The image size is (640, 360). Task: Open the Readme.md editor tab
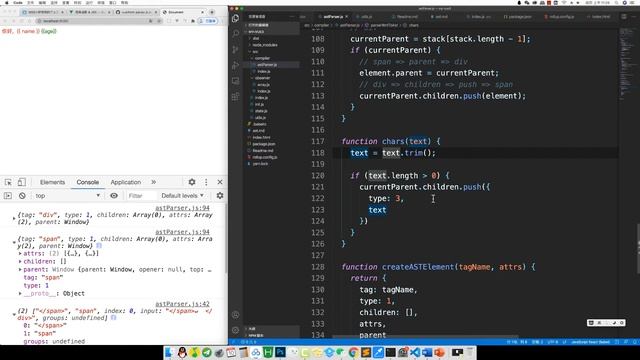pyautogui.click(x=407, y=17)
